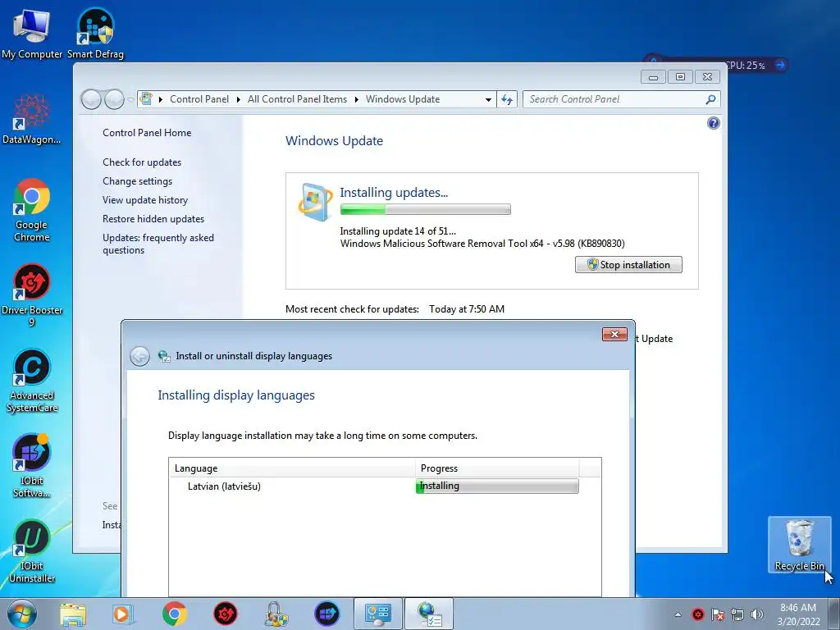Image resolution: width=840 pixels, height=630 pixels.
Task: Open View update history link
Action: tap(145, 200)
